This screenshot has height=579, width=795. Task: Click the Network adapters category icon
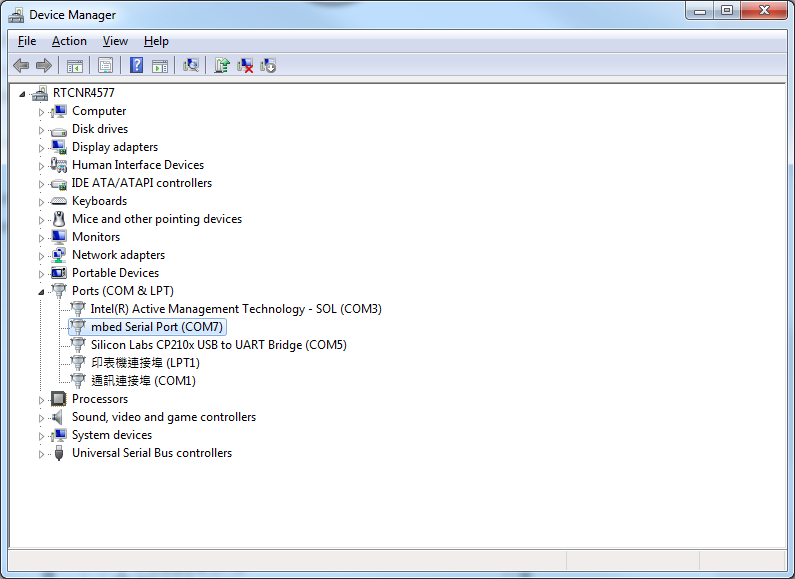click(x=59, y=255)
